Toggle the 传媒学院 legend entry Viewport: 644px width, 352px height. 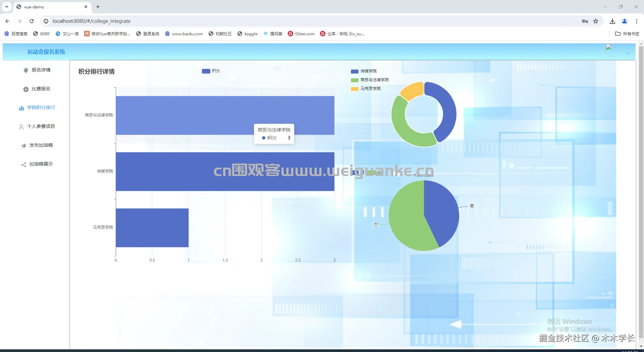(364, 71)
